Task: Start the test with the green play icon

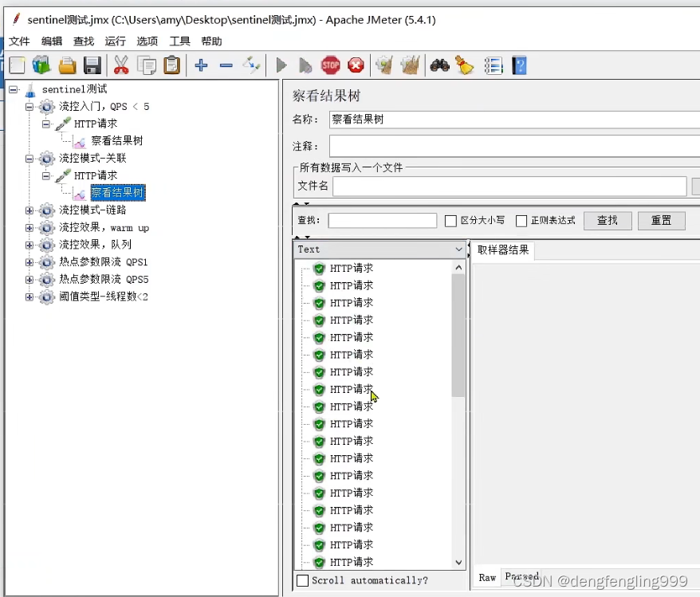Action: coord(281,65)
